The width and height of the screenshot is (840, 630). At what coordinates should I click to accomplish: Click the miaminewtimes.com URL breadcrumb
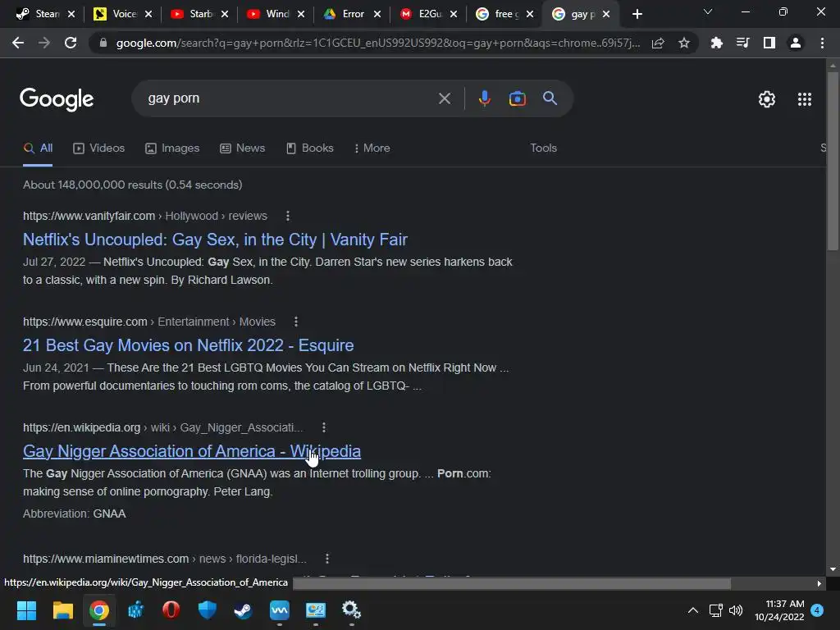click(164, 559)
